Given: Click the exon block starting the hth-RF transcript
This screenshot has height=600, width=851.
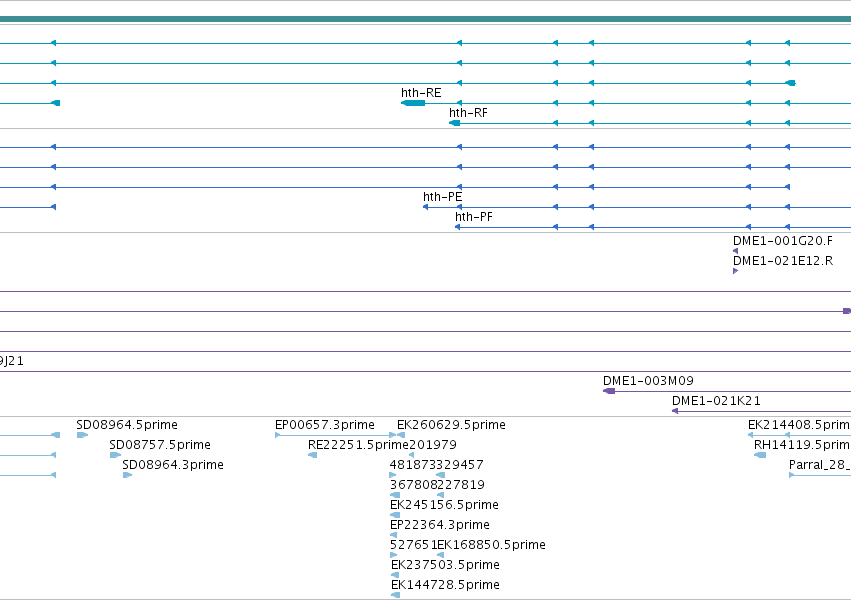Looking at the screenshot, I should [x=454, y=123].
